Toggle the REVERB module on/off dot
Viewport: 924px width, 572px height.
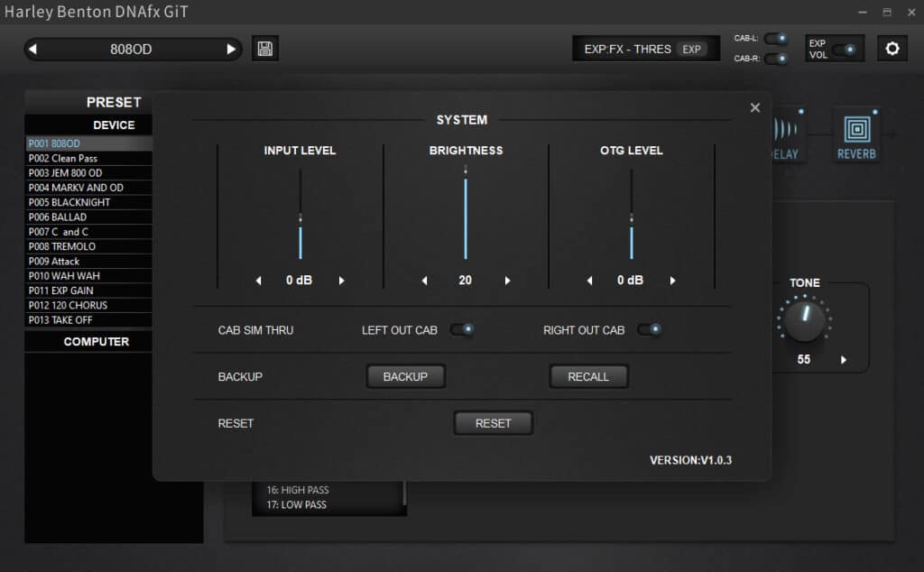(x=875, y=111)
